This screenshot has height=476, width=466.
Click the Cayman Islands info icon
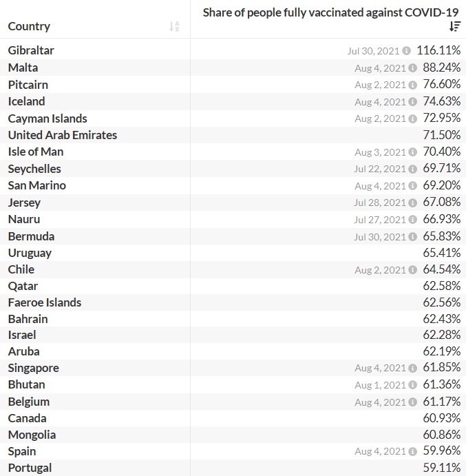(x=413, y=118)
